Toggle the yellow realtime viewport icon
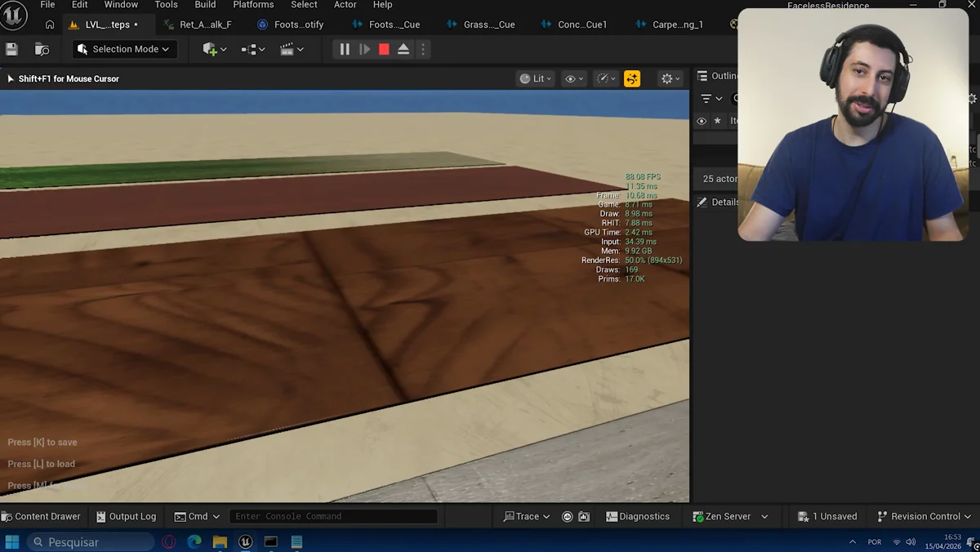Image resolution: width=980 pixels, height=552 pixels. click(x=632, y=78)
